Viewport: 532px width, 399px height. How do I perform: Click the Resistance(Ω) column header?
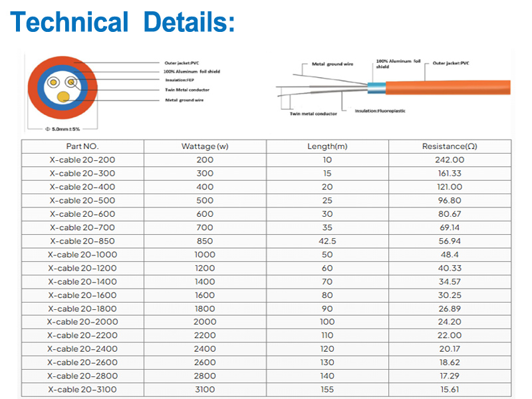coord(450,146)
